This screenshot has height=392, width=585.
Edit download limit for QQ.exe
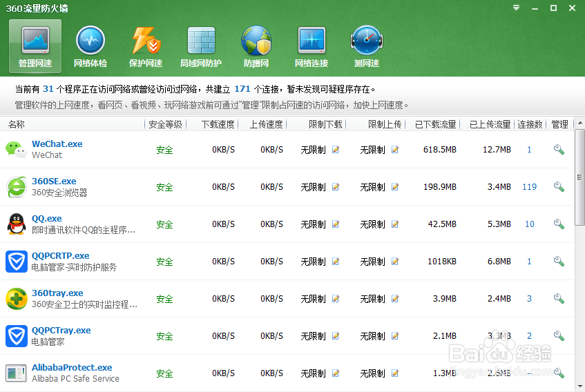point(336,224)
